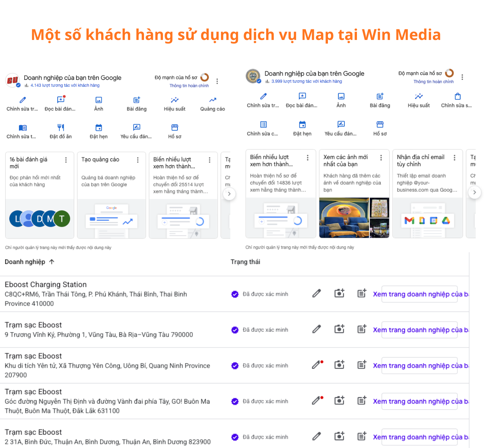Open options on Tạo quảng cáo card
Viewport: 484px width, 448px height.
click(x=138, y=160)
